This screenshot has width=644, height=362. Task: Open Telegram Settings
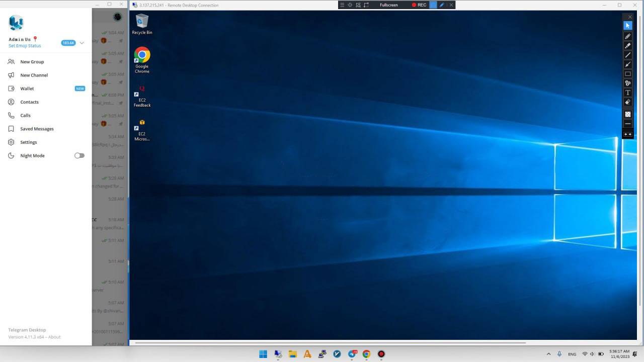tap(29, 142)
